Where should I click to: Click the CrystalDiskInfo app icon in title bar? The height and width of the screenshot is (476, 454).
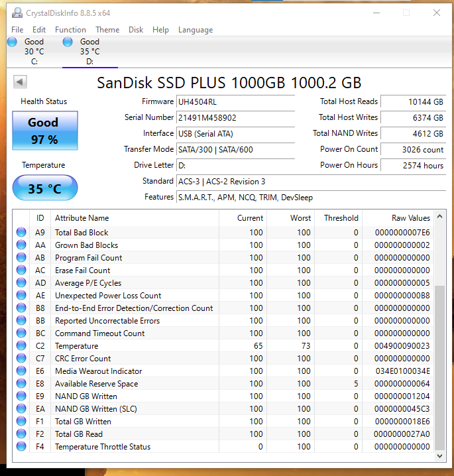click(17, 13)
